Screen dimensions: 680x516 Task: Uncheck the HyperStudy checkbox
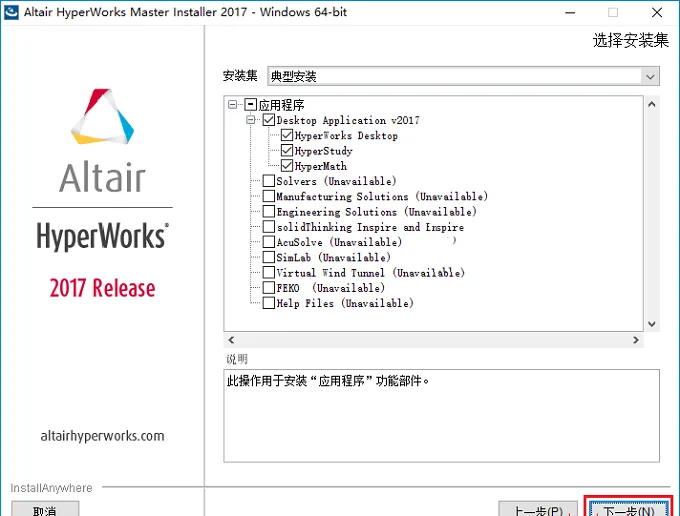[287, 150]
